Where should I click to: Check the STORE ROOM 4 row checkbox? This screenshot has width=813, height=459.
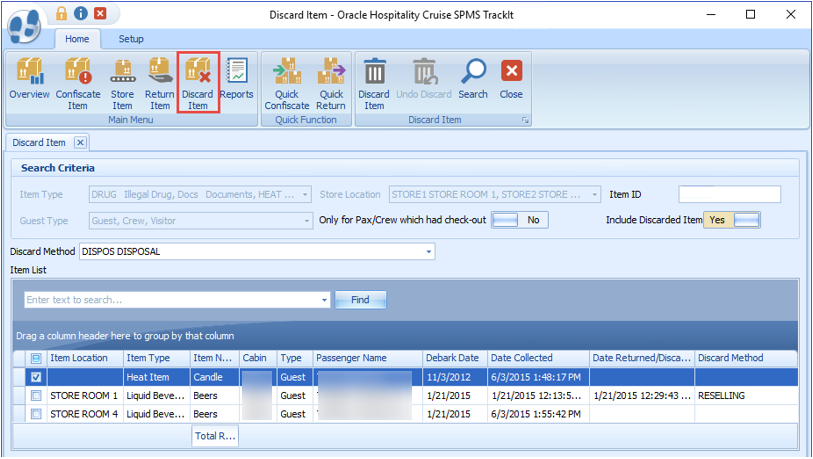(x=36, y=414)
